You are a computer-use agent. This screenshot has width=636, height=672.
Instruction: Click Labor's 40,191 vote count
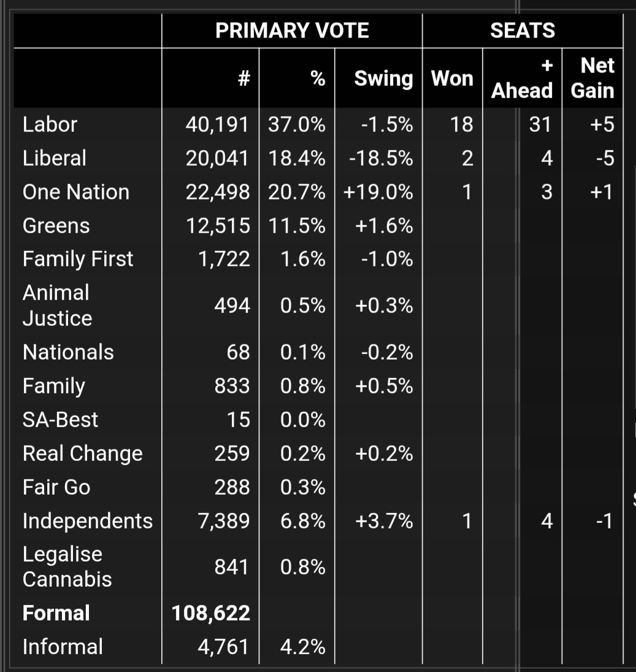(217, 125)
